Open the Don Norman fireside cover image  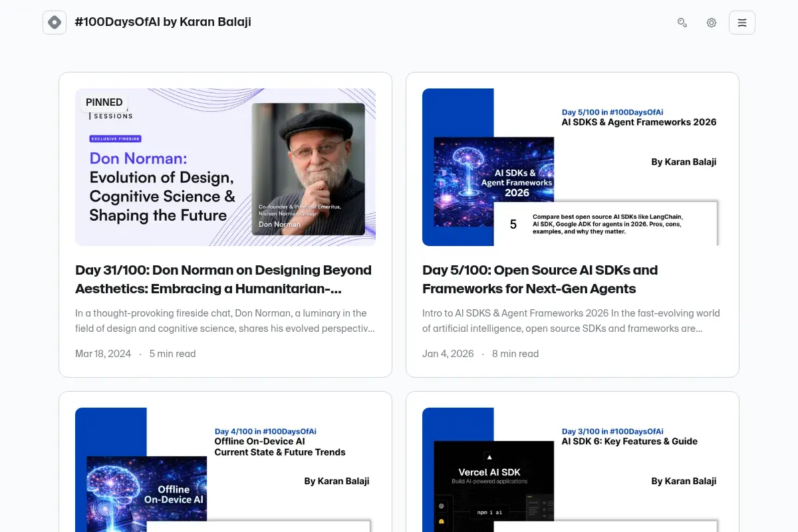pos(225,167)
